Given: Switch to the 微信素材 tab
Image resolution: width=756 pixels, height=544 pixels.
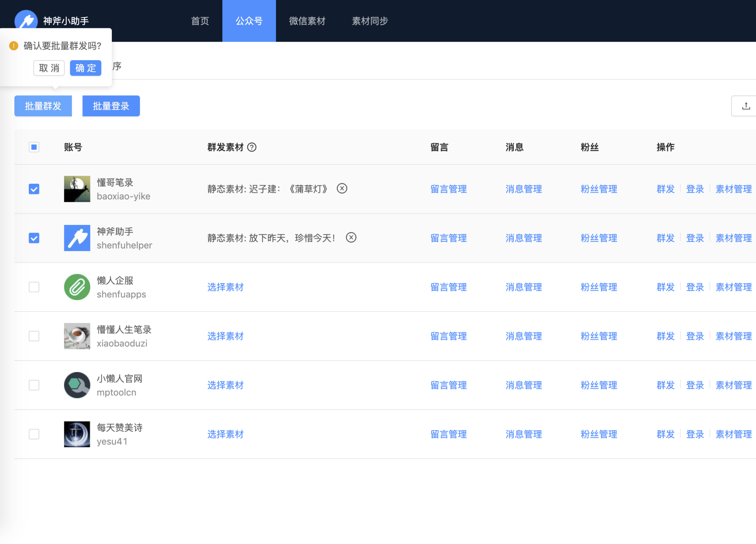Looking at the screenshot, I should pyautogui.click(x=307, y=21).
